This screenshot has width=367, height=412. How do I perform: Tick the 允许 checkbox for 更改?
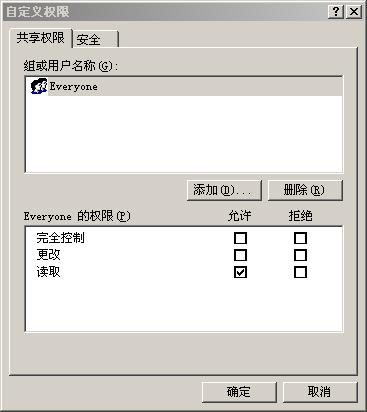[x=240, y=255]
